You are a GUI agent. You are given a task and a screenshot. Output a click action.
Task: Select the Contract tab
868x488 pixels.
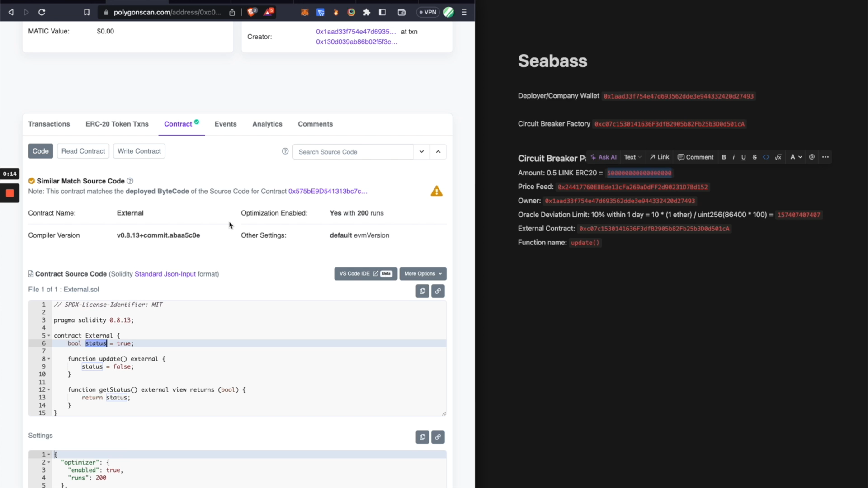(x=181, y=124)
